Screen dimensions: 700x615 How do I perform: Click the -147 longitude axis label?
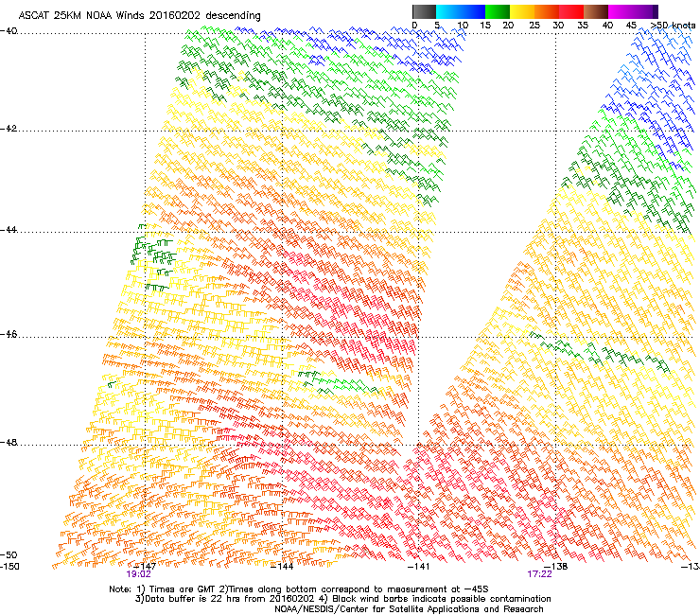pyautogui.click(x=145, y=567)
